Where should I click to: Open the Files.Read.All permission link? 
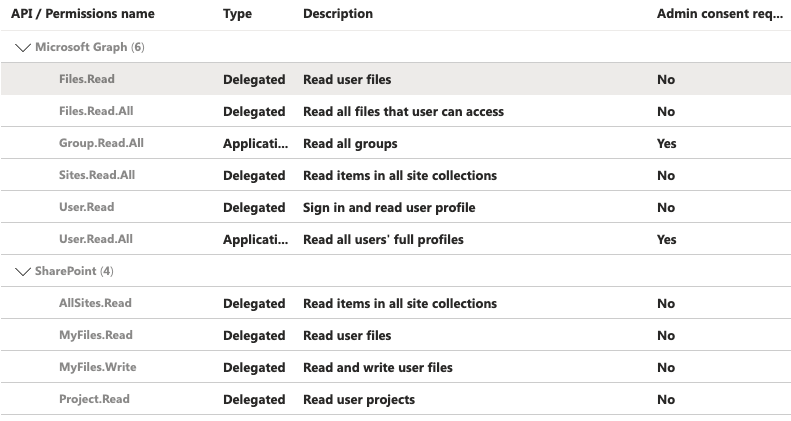(96, 111)
